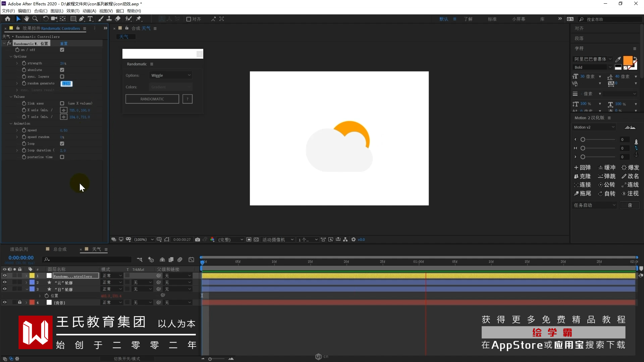The height and width of the screenshot is (362, 644).
Task: Select the Pen tool
Action: (x=82, y=19)
